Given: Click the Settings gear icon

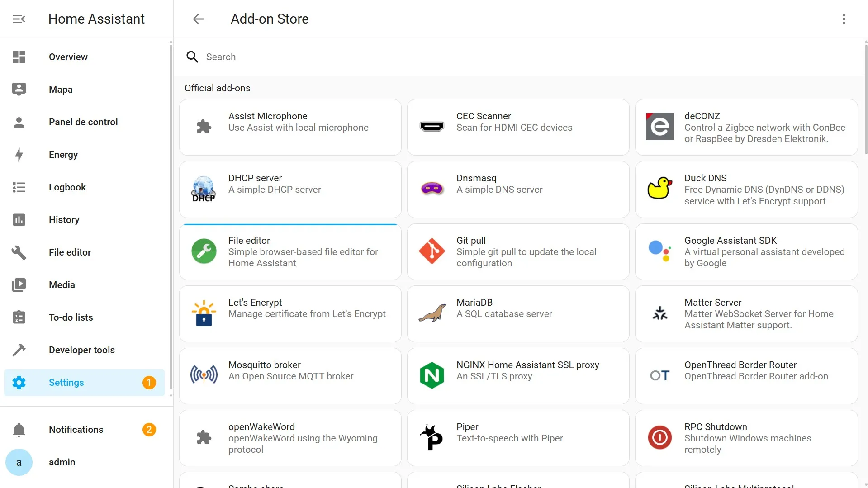Looking at the screenshot, I should tap(19, 383).
